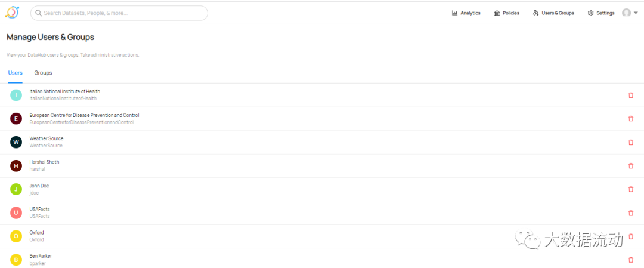Click the Search Datasets, People input field
Image resolution: width=644 pixels, height=268 pixels.
[119, 13]
